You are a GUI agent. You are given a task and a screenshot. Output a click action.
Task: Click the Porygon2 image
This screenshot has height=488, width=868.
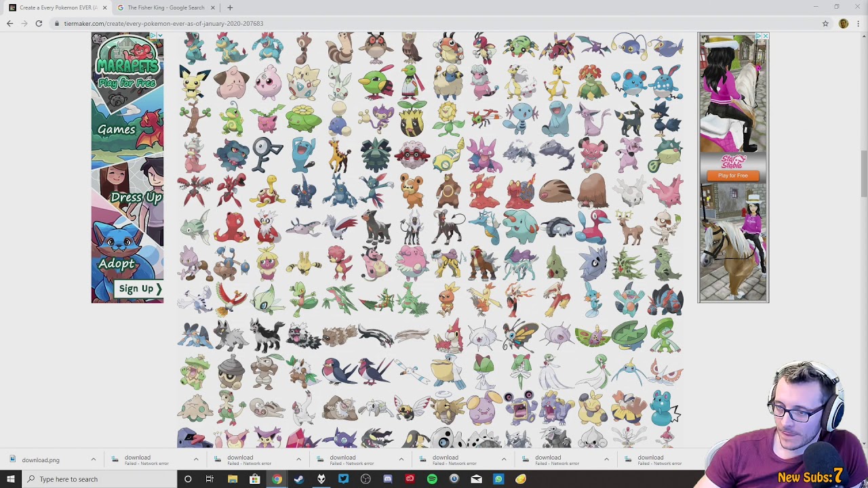[592, 226]
